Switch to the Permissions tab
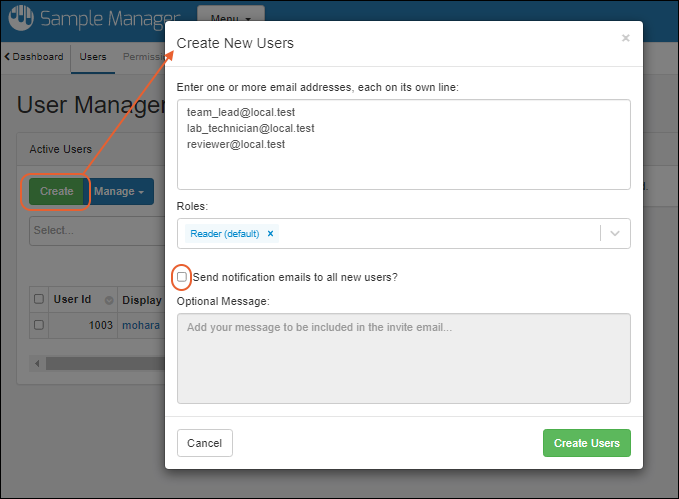Viewport: 679px width, 499px height. 143,57
